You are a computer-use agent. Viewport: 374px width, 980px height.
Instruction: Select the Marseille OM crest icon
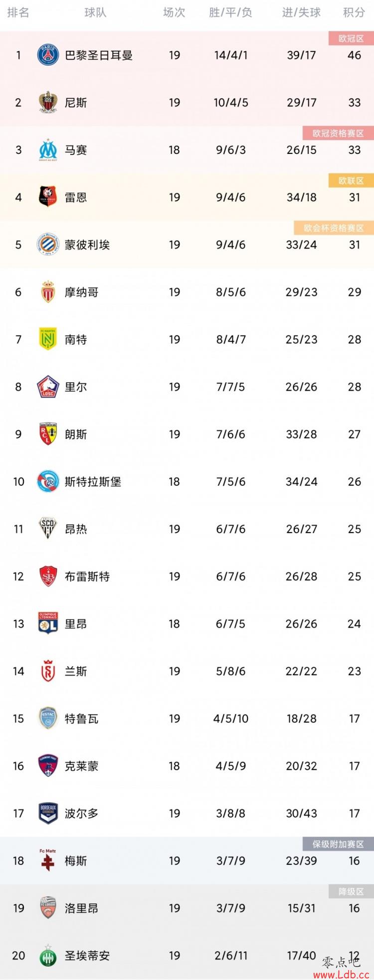pyautogui.click(x=48, y=149)
